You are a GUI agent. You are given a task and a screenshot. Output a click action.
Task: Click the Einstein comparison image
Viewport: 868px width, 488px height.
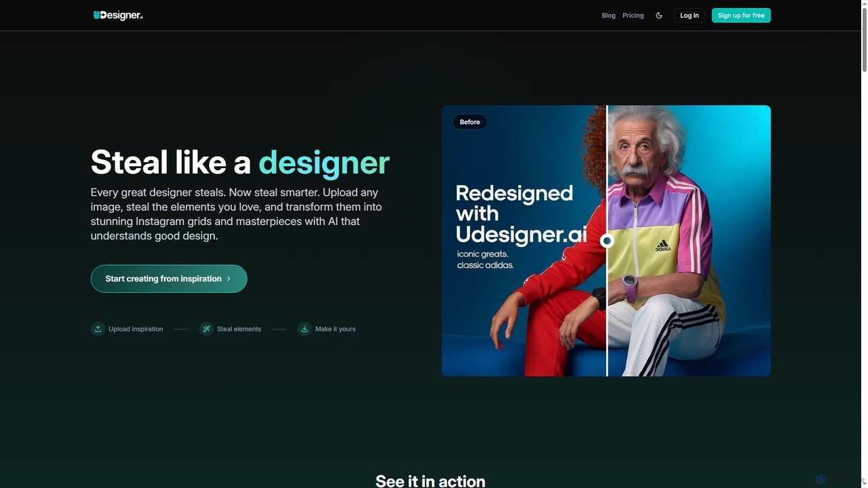606,241
